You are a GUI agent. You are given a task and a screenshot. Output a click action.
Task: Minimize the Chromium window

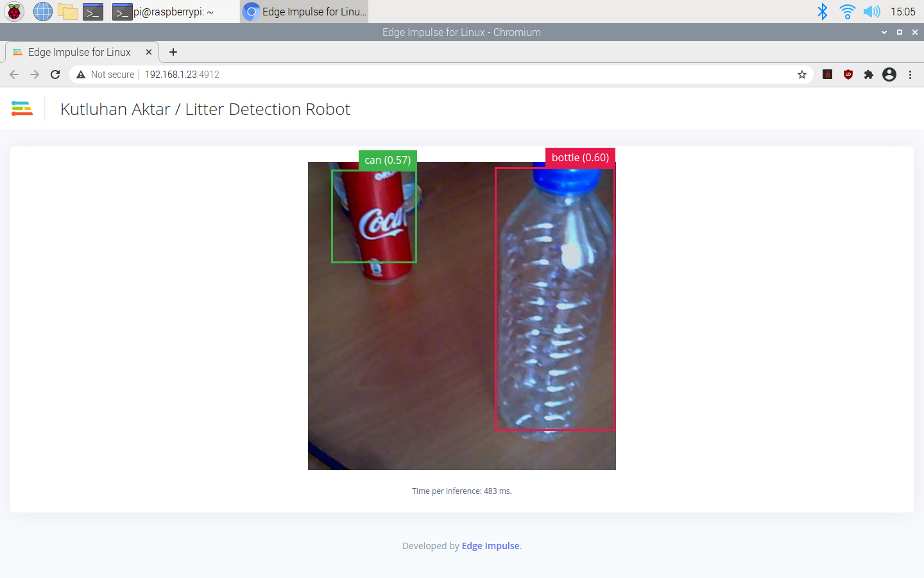pos(884,32)
